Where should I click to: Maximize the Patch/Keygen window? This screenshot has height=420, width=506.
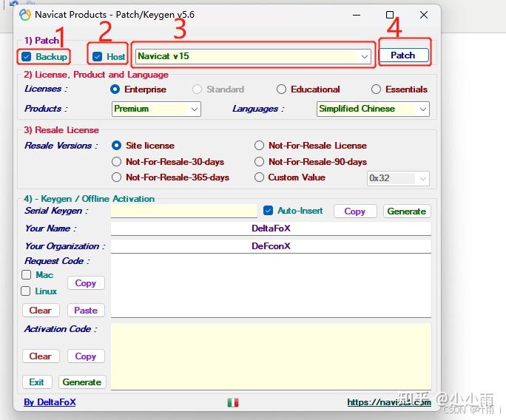tap(390, 15)
